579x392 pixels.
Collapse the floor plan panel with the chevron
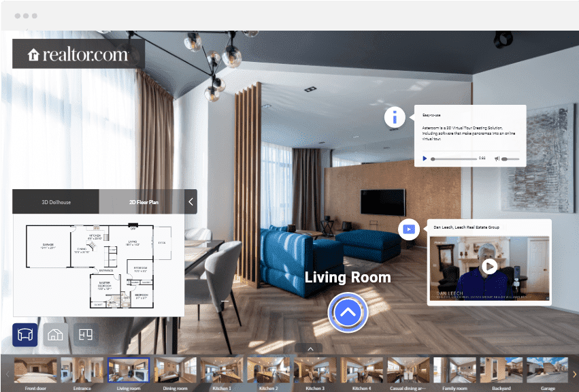click(x=191, y=201)
